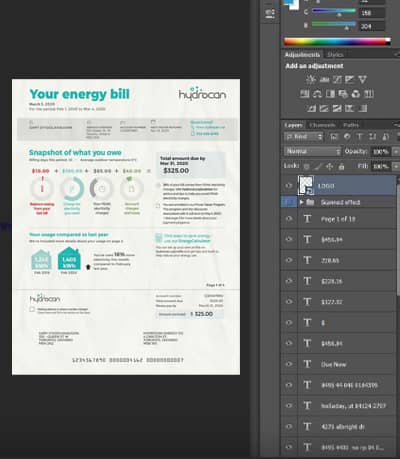
Task: Open the layer Kind filter dropdown
Action: pos(304,137)
